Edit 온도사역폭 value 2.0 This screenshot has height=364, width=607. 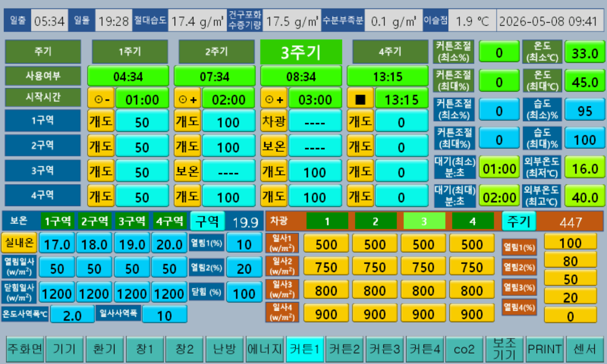[x=72, y=315]
